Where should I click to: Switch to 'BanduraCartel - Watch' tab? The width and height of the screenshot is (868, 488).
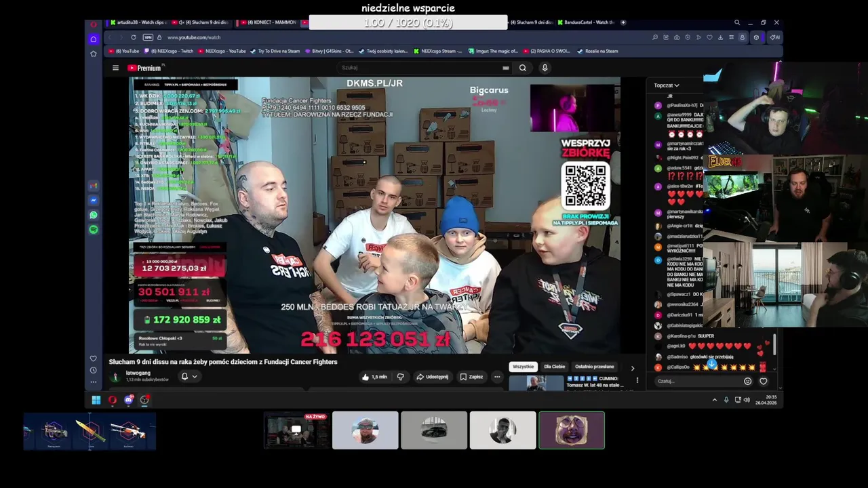(586, 22)
